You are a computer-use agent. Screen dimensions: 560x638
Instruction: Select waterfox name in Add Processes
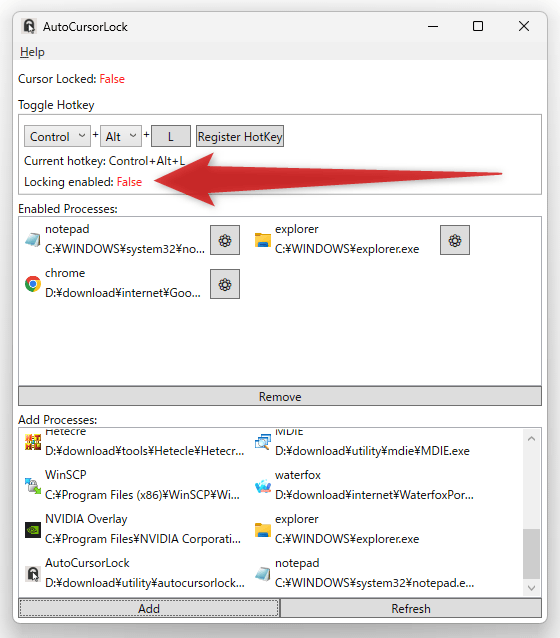click(298, 475)
